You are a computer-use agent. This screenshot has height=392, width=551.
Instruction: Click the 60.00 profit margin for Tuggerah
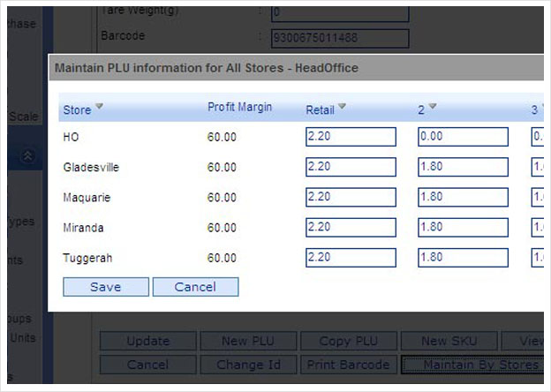coord(222,258)
